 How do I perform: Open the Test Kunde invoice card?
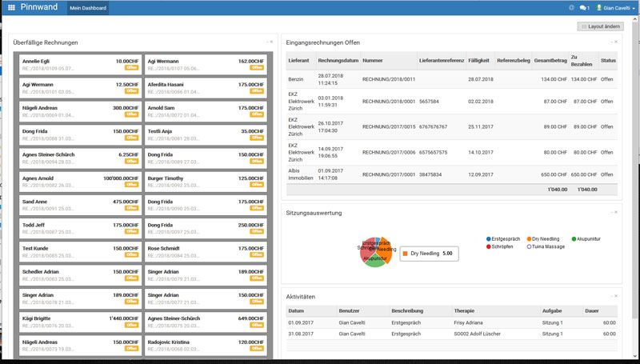pyautogui.click(x=81, y=252)
